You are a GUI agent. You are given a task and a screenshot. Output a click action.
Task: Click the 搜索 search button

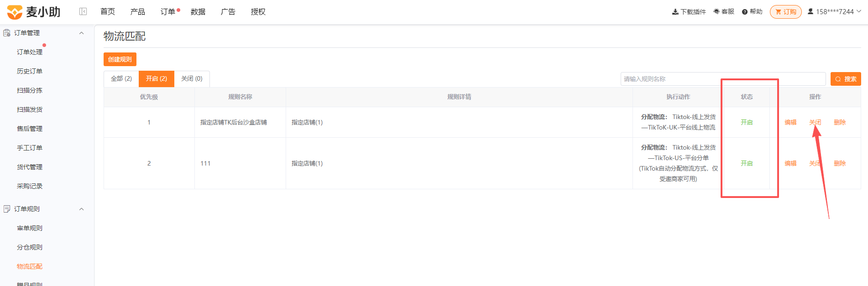tap(845, 79)
